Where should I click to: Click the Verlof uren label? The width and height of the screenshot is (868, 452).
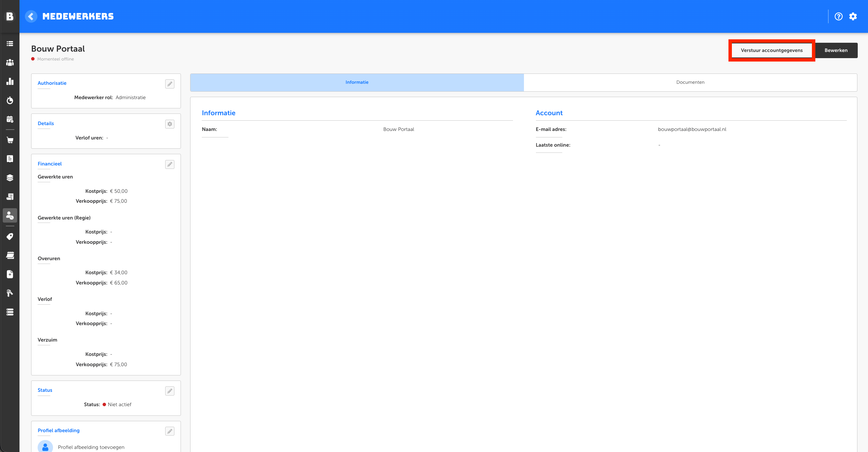coord(89,138)
